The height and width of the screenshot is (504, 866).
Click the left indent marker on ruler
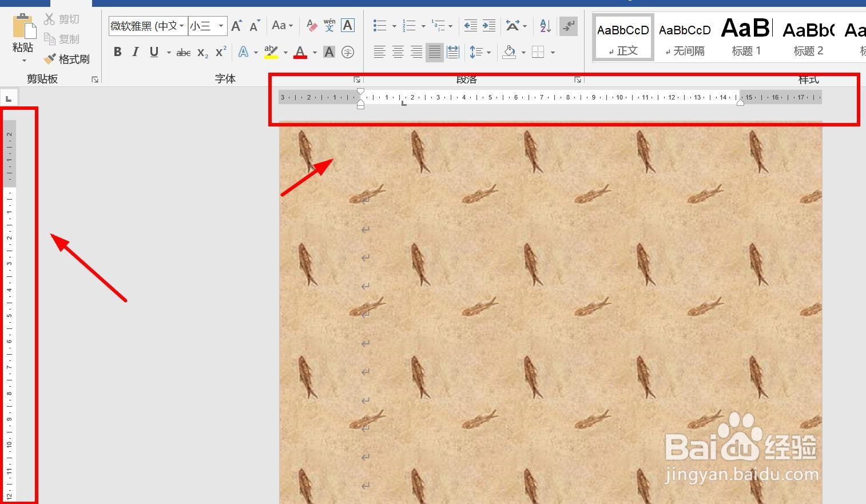[x=360, y=104]
